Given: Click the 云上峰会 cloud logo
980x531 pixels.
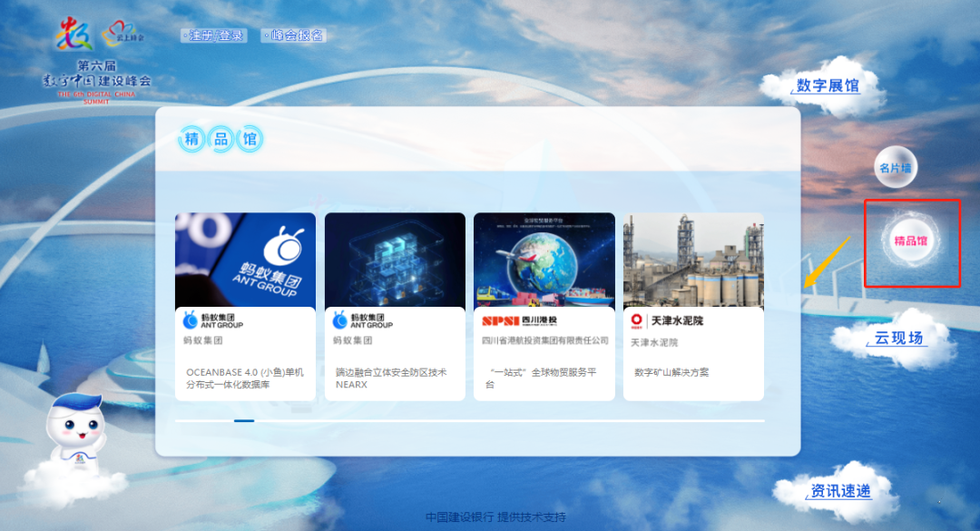Looking at the screenshot, I should (123, 34).
